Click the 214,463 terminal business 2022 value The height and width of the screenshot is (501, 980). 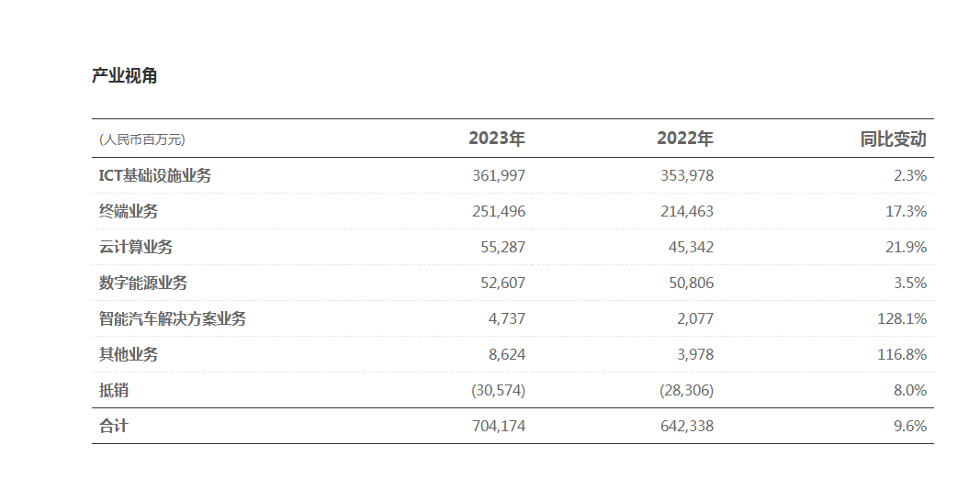click(687, 211)
